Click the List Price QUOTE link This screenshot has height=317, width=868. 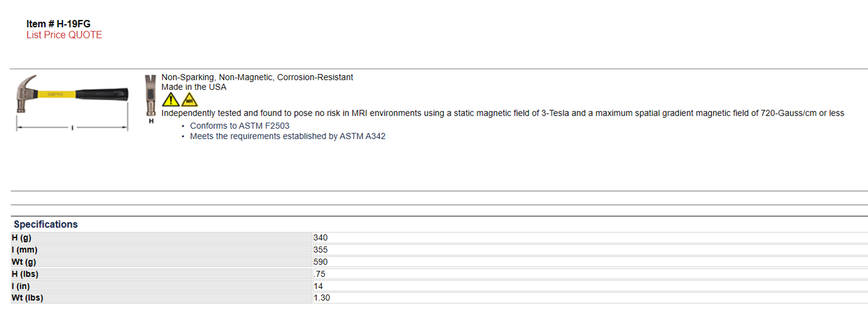tap(64, 35)
